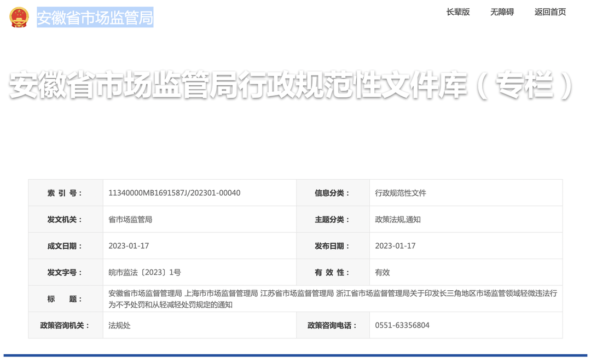Click the 有效 validity status value
This screenshot has height=364, width=591.
pyautogui.click(x=382, y=272)
